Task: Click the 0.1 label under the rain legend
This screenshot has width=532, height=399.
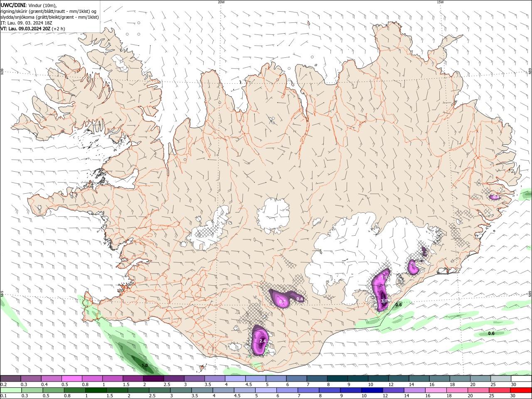Action: [x=3, y=396]
